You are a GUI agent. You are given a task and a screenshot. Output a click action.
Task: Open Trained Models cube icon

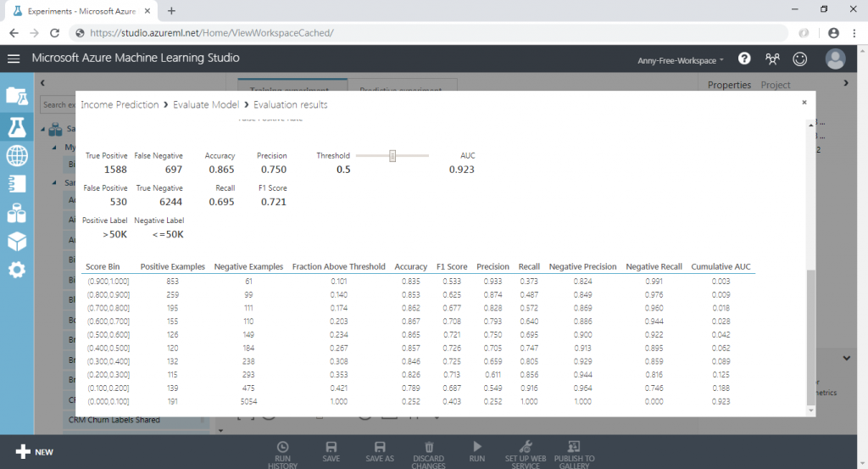pyautogui.click(x=17, y=242)
